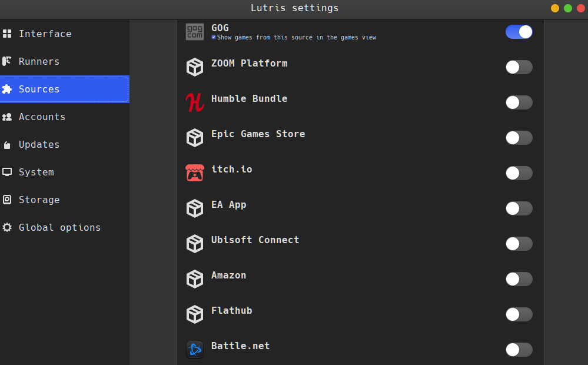Disable the GOG source switch

coord(519,32)
